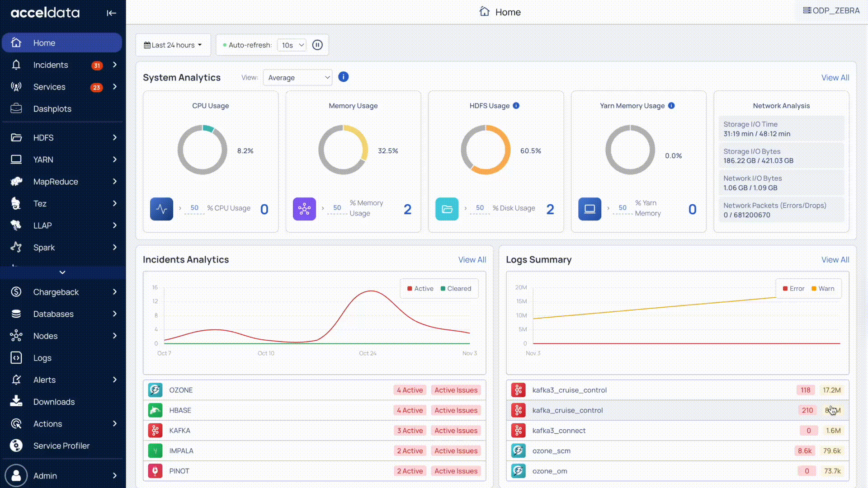Click the Yarn Memory laptop icon

(590, 209)
